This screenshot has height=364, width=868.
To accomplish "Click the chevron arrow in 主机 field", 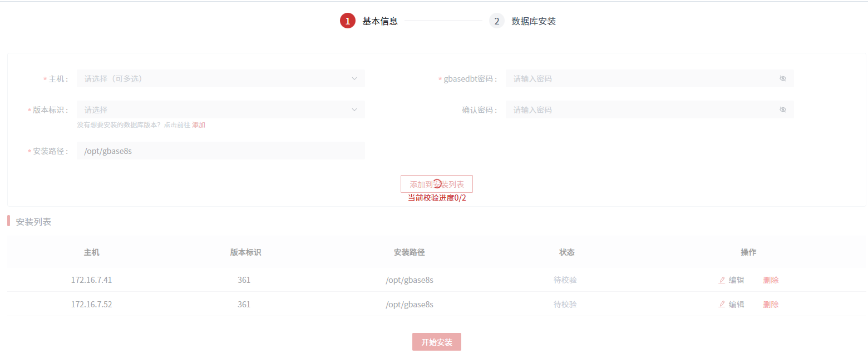I will click(354, 79).
